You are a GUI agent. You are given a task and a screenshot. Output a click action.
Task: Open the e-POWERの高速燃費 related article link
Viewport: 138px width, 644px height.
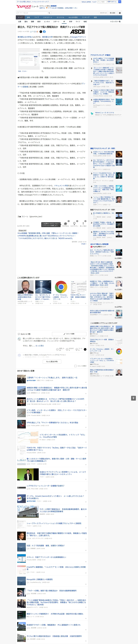pyautogui.click(x=46, y=236)
